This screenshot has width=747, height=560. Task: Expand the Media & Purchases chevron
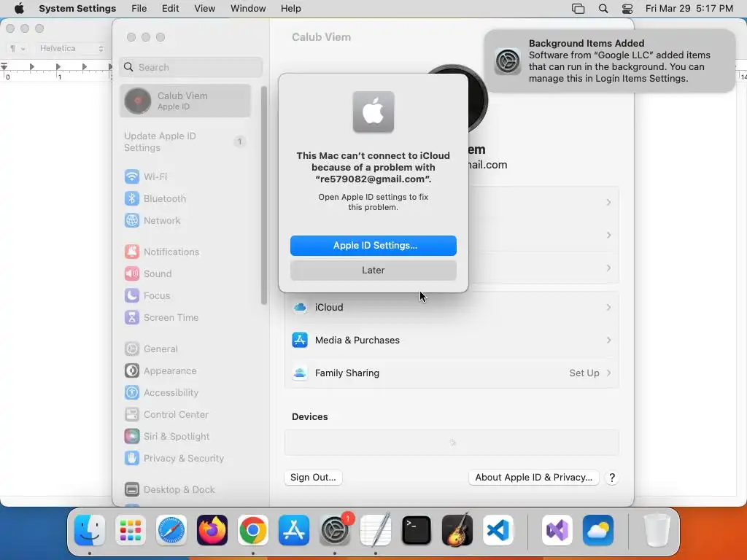click(x=608, y=341)
